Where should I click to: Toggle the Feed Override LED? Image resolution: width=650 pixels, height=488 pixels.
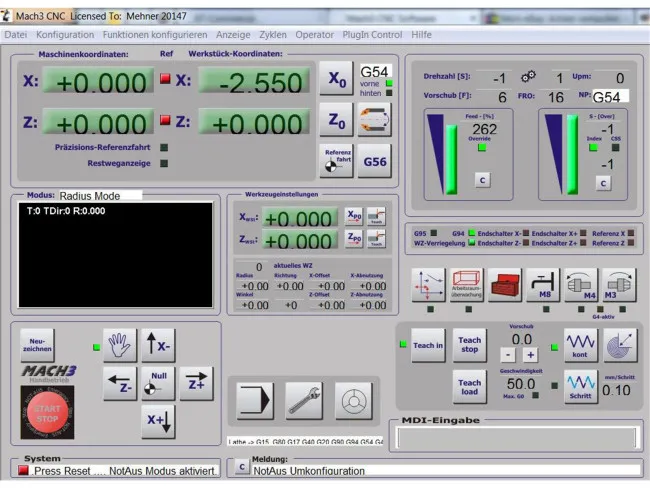[x=482, y=147]
